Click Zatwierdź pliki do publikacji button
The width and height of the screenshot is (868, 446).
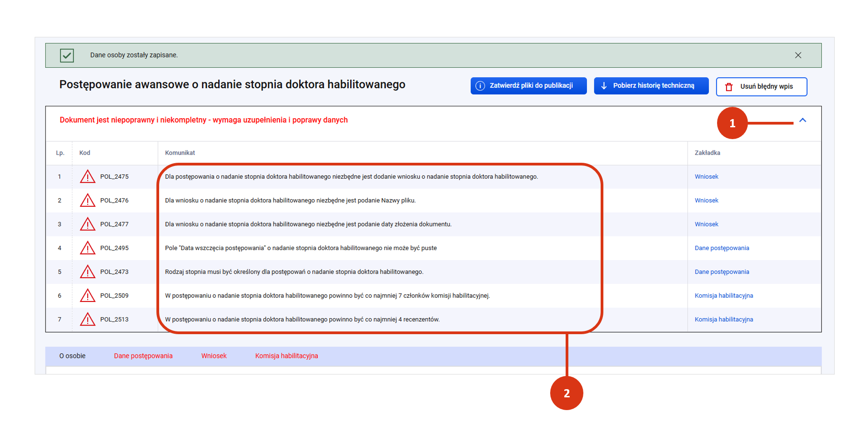(528, 86)
